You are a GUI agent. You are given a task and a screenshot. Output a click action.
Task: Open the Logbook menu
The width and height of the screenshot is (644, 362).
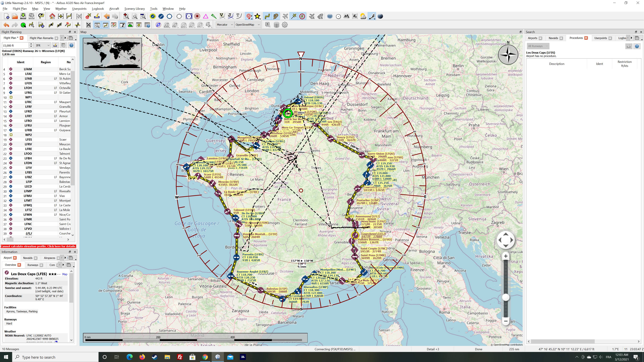point(98,9)
